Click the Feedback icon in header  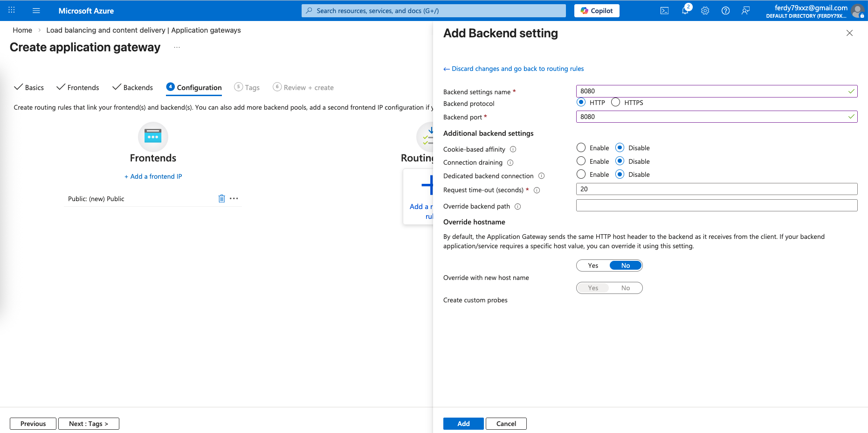coord(745,11)
